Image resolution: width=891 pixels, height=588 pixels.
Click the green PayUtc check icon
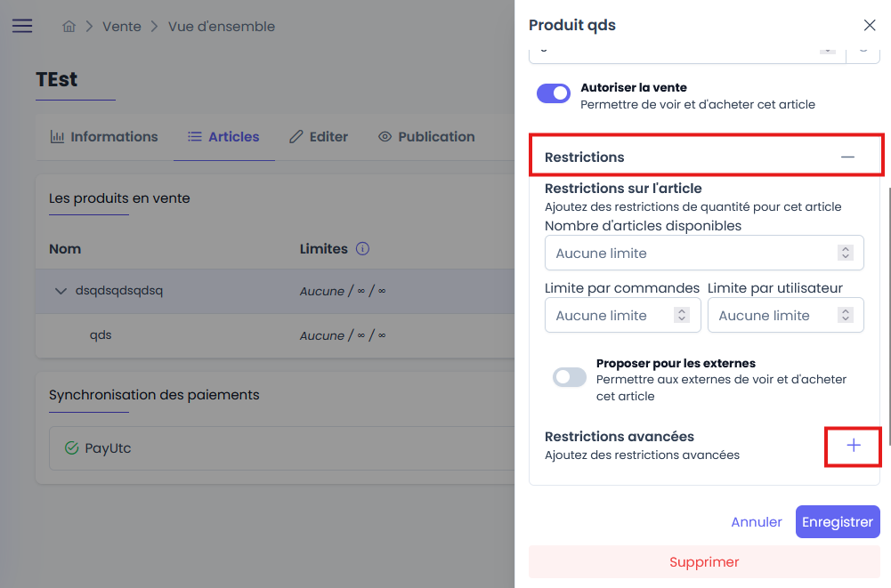[71, 448]
